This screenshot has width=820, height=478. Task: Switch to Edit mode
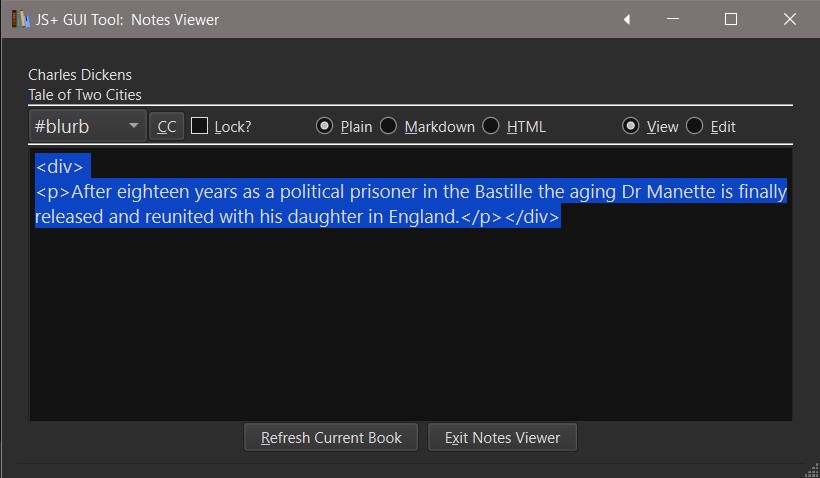pos(694,126)
